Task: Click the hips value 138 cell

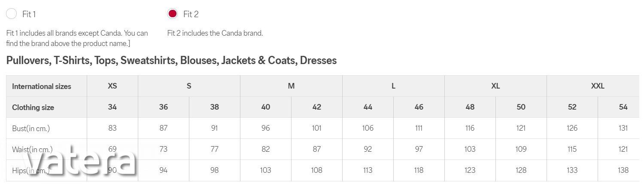Action: point(623,170)
